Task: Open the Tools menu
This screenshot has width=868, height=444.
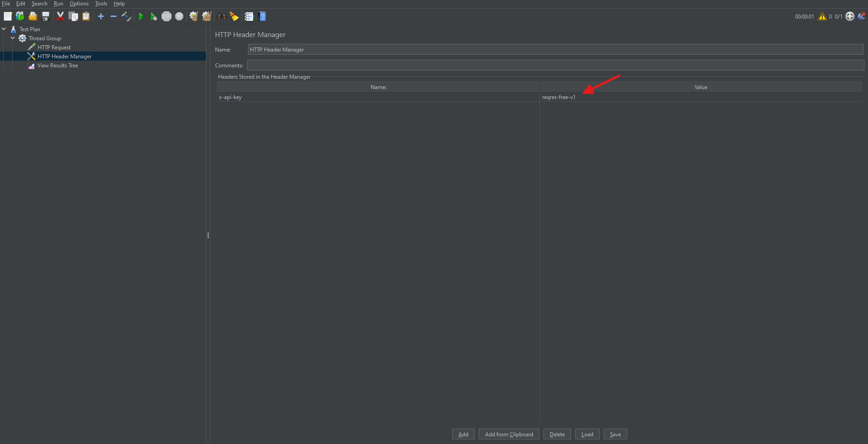Action: click(x=101, y=4)
